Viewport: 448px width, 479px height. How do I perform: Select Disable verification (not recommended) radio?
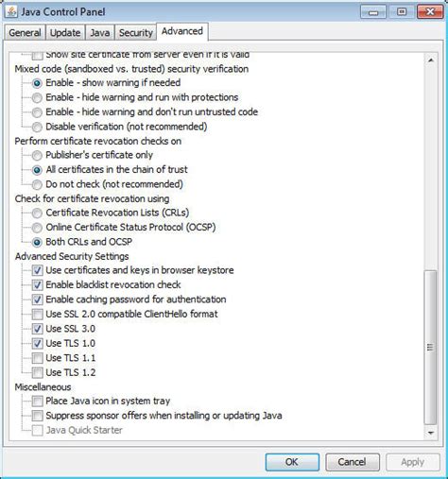coord(37,127)
